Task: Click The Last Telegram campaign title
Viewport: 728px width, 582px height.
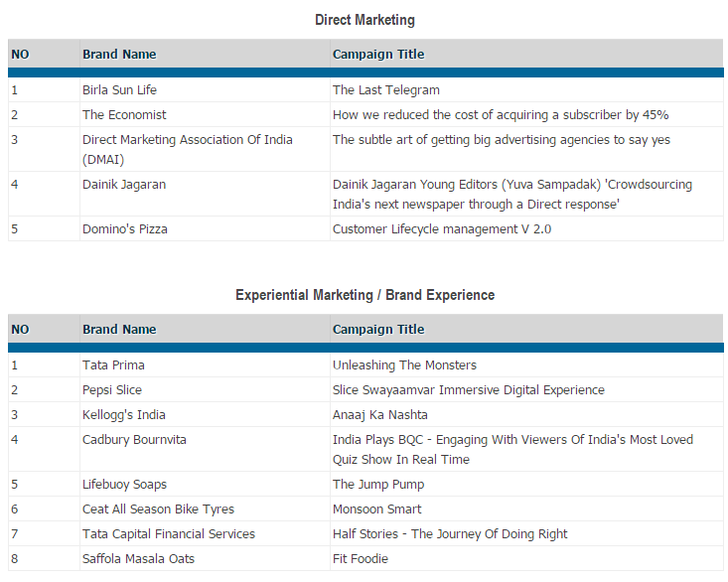Action: click(386, 90)
